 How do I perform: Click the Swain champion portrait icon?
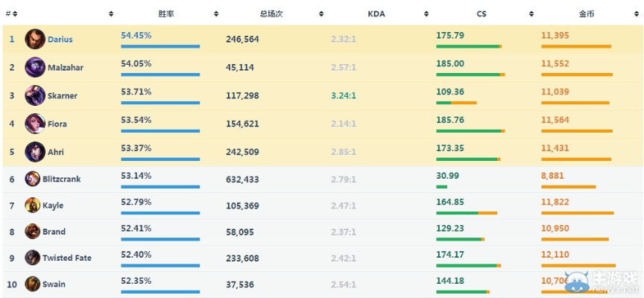[33, 284]
